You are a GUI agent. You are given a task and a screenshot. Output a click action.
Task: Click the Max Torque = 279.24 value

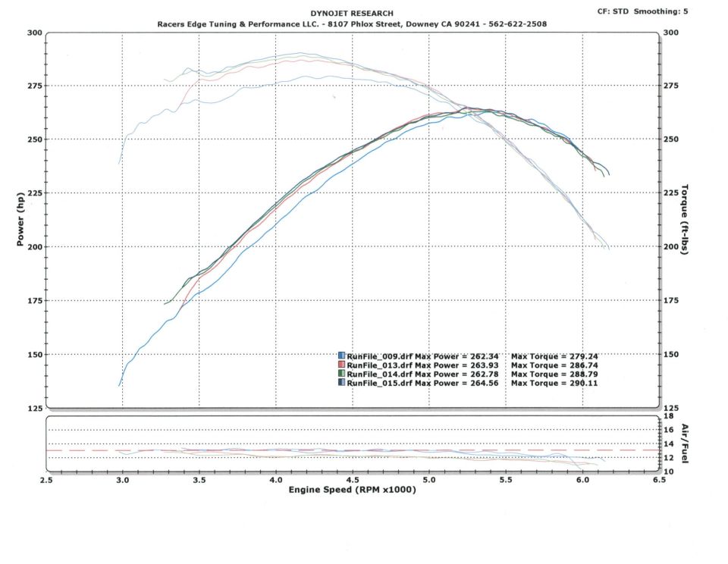pos(554,356)
